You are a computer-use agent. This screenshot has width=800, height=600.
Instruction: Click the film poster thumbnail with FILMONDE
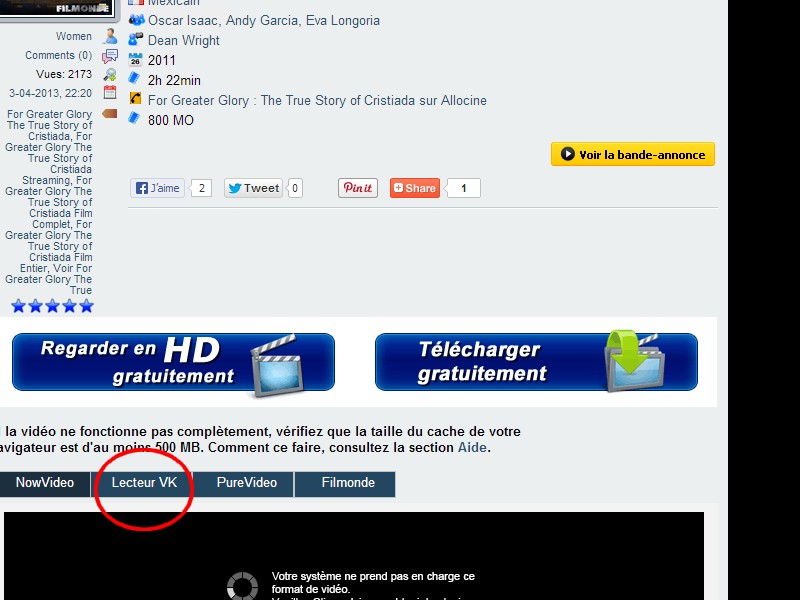58,9
